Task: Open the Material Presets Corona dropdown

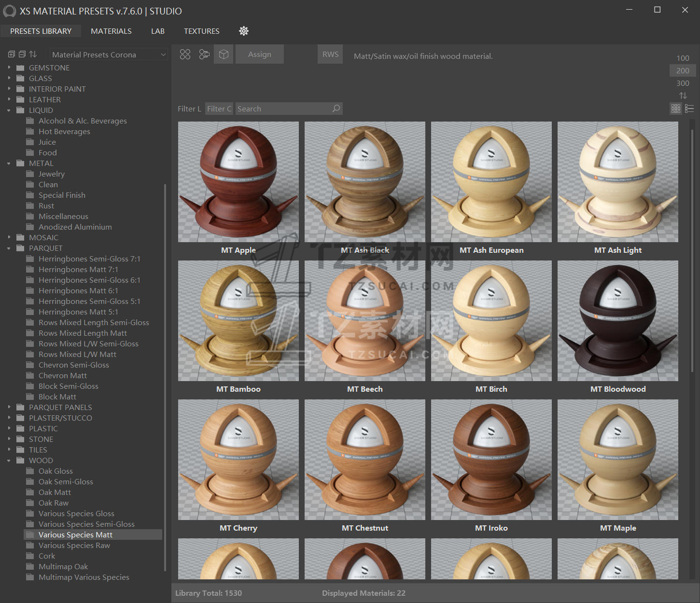Action: [x=109, y=55]
